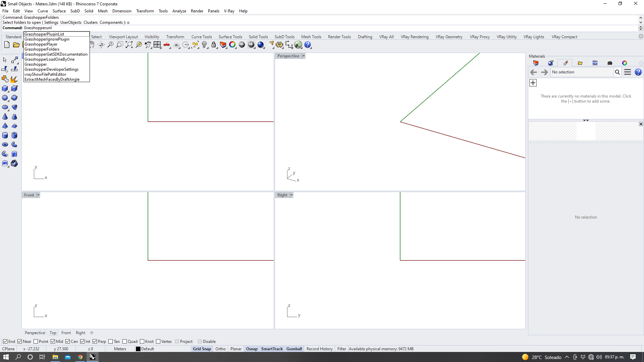Open the V-Ray menu

coord(229,11)
